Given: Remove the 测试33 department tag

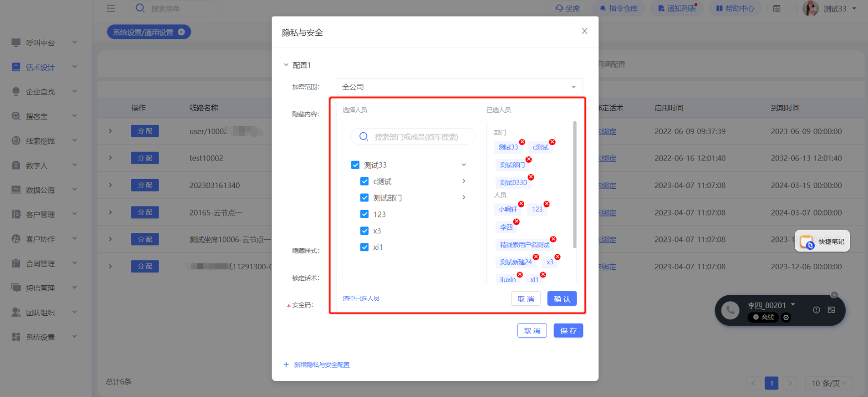Looking at the screenshot, I should pos(522,142).
